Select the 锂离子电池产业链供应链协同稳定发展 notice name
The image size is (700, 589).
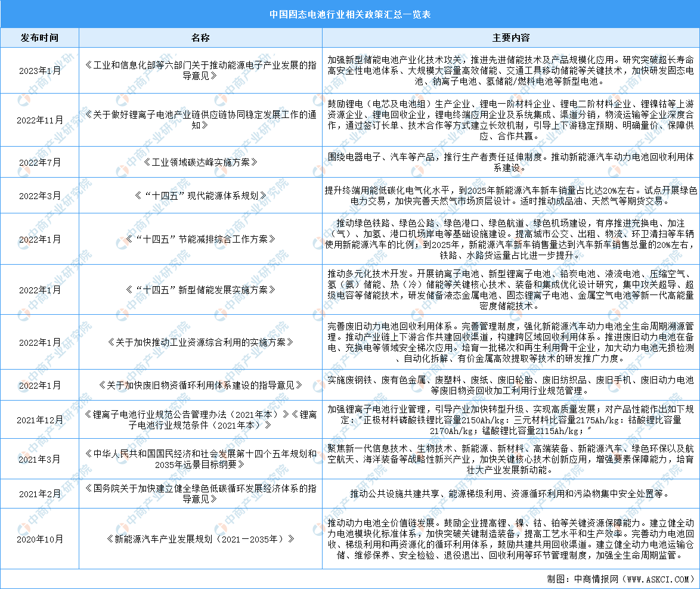tap(200, 120)
